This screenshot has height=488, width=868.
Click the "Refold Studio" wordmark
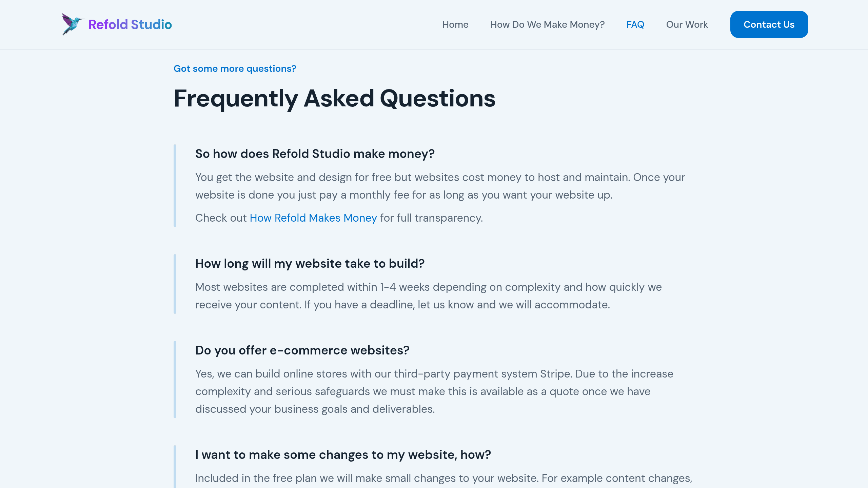[x=130, y=24]
